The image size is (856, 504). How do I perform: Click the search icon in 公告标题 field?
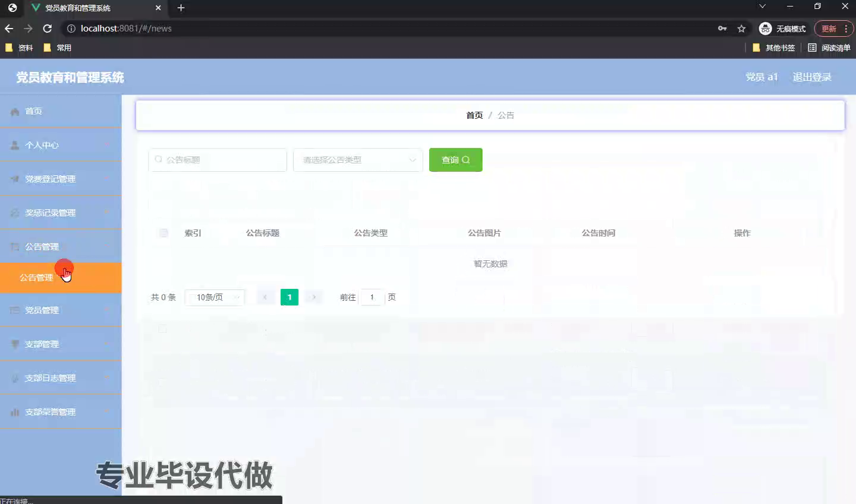[158, 159]
